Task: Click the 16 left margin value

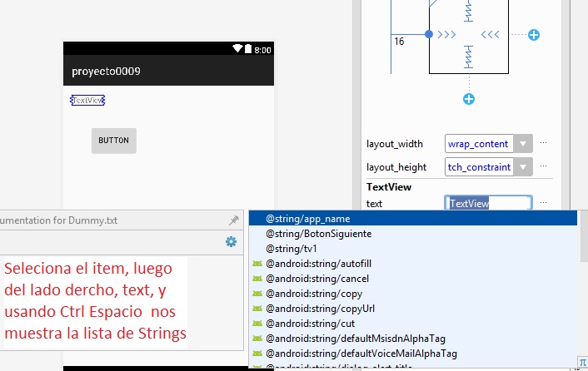Action: pos(398,41)
